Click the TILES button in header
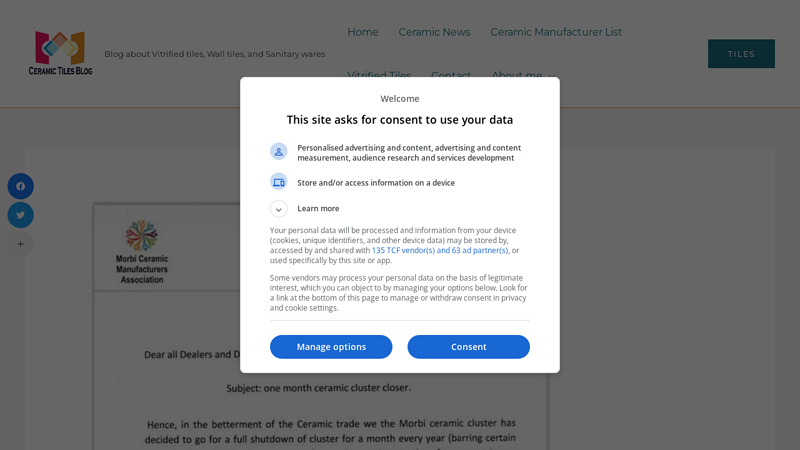This screenshot has width=800, height=450. 741,54
